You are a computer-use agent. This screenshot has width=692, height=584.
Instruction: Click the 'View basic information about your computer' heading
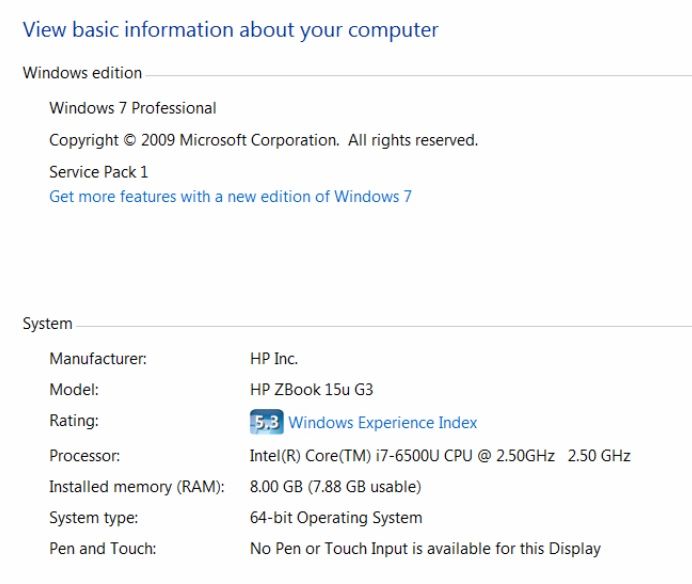(x=230, y=30)
